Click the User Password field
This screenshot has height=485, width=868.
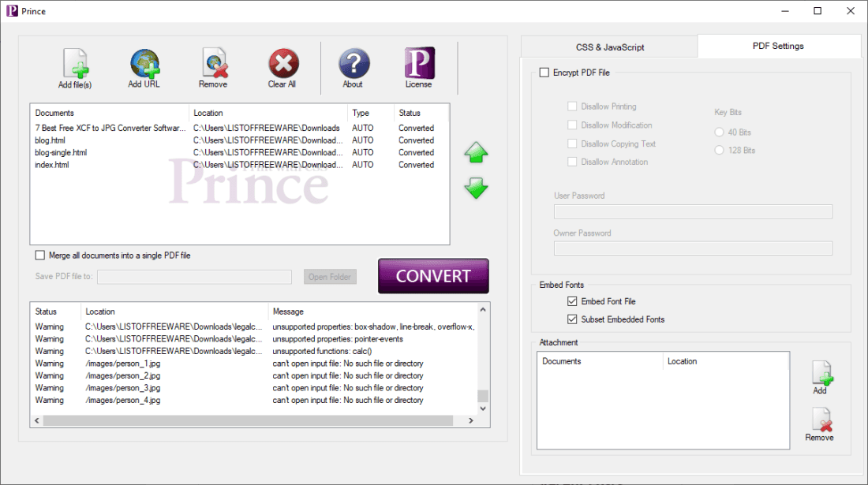point(693,211)
